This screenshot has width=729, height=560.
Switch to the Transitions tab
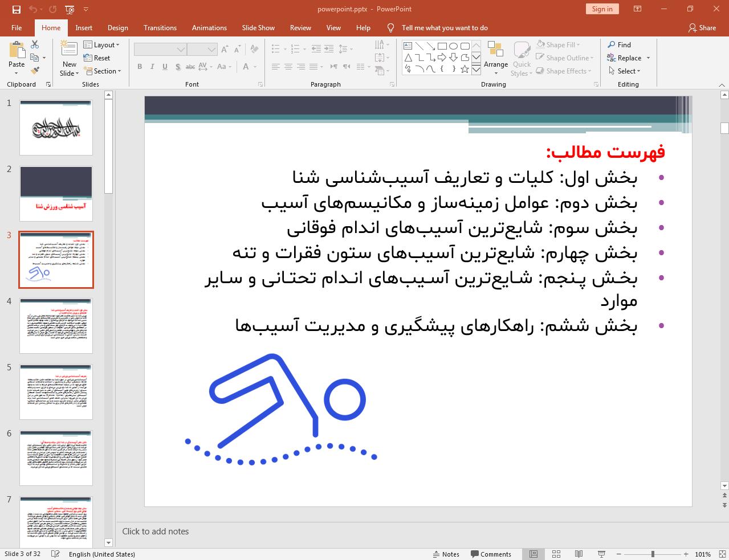[160, 28]
